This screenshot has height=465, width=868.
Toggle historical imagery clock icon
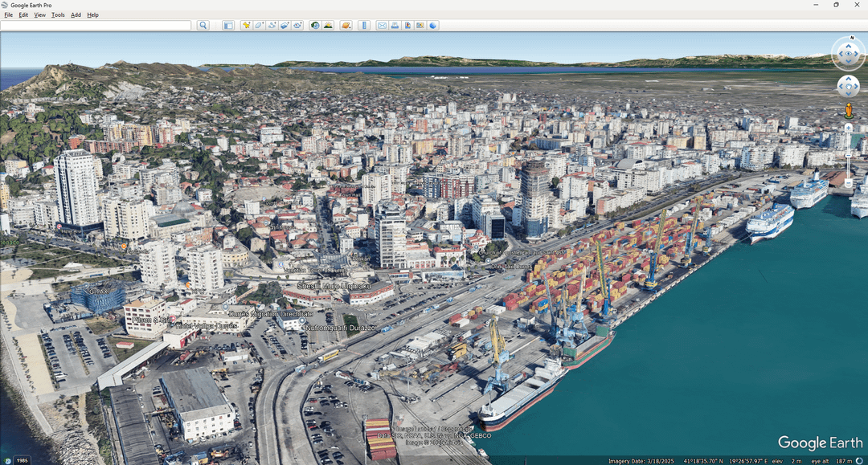point(314,26)
